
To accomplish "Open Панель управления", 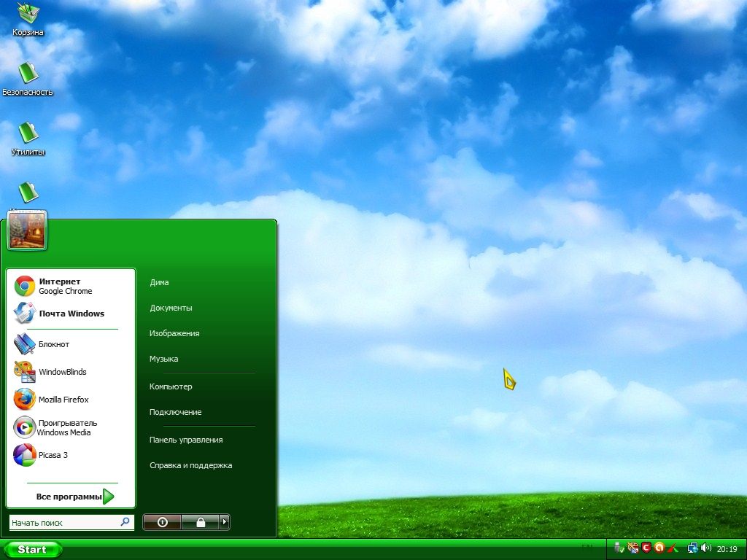I will coord(186,440).
